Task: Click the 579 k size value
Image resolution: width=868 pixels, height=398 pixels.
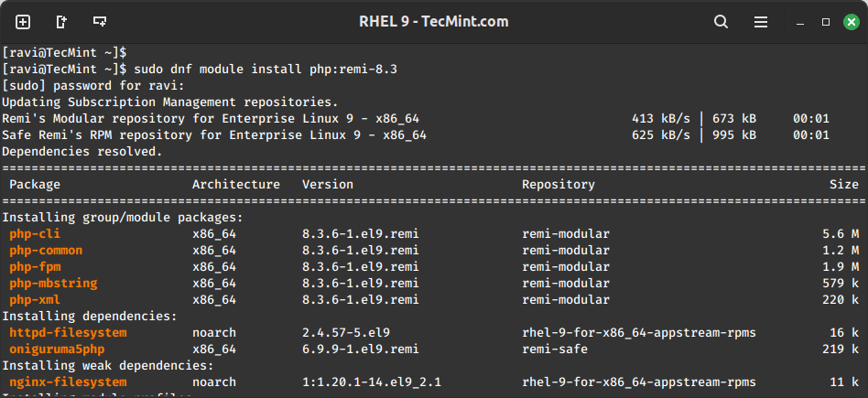Action: pos(841,284)
